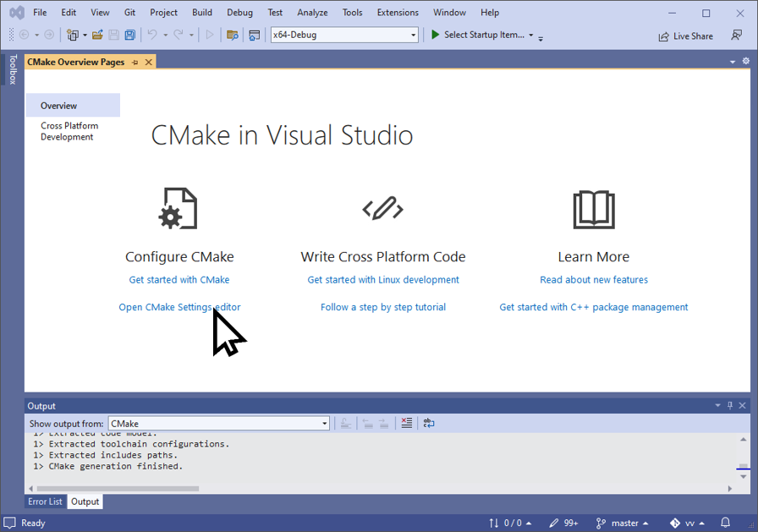Open the File menu
The image size is (758, 532).
(40, 13)
